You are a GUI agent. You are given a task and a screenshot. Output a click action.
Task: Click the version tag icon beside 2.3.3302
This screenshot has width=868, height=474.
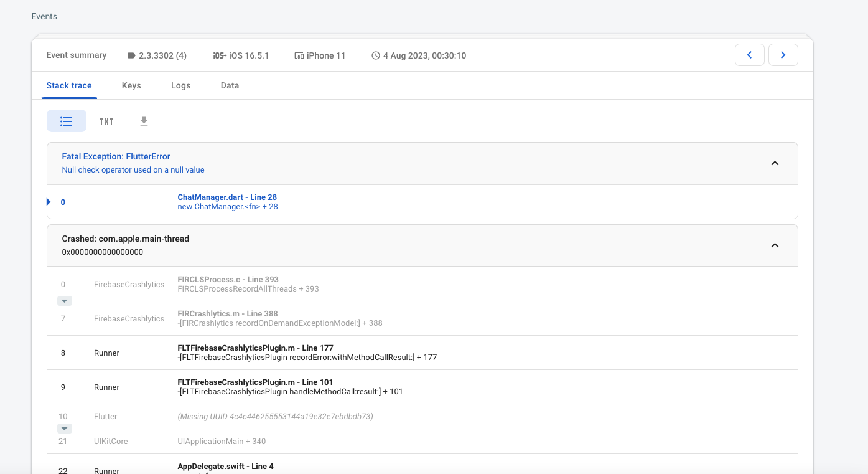131,55
